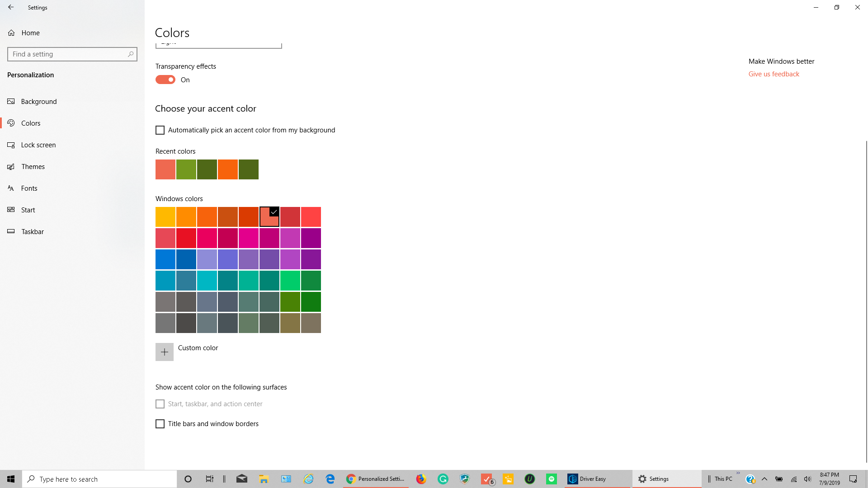Launch Firefox from the taskbar
This screenshot has height=488, width=868.
click(421, 479)
